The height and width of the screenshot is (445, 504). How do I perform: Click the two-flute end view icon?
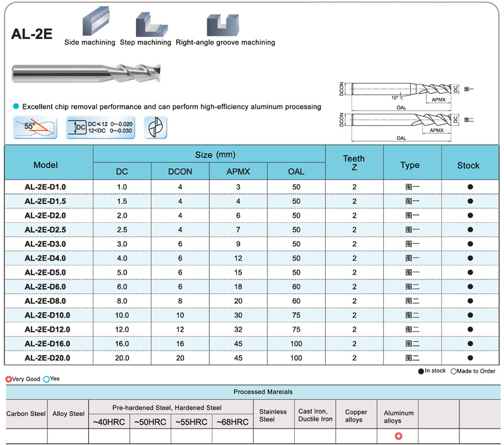tap(156, 128)
